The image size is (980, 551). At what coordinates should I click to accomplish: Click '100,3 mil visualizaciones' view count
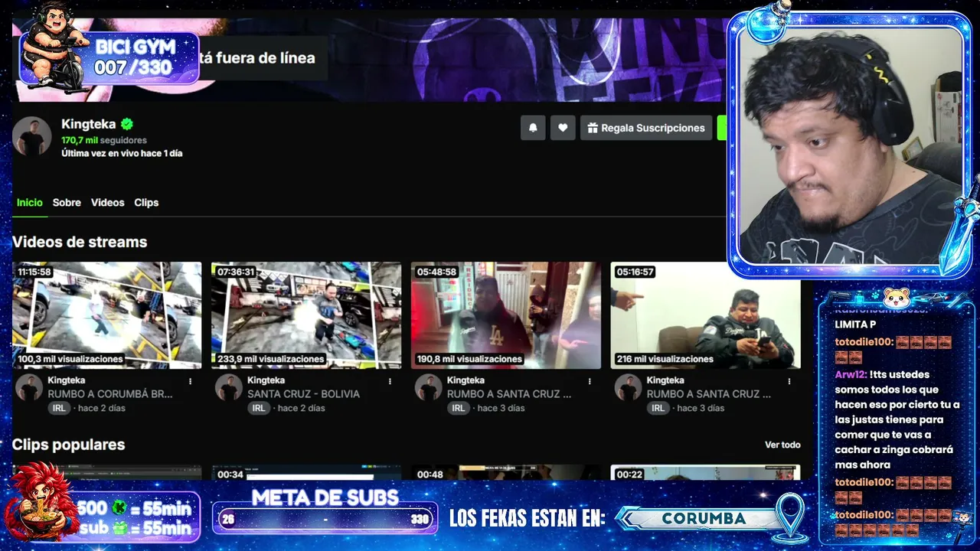(70, 359)
